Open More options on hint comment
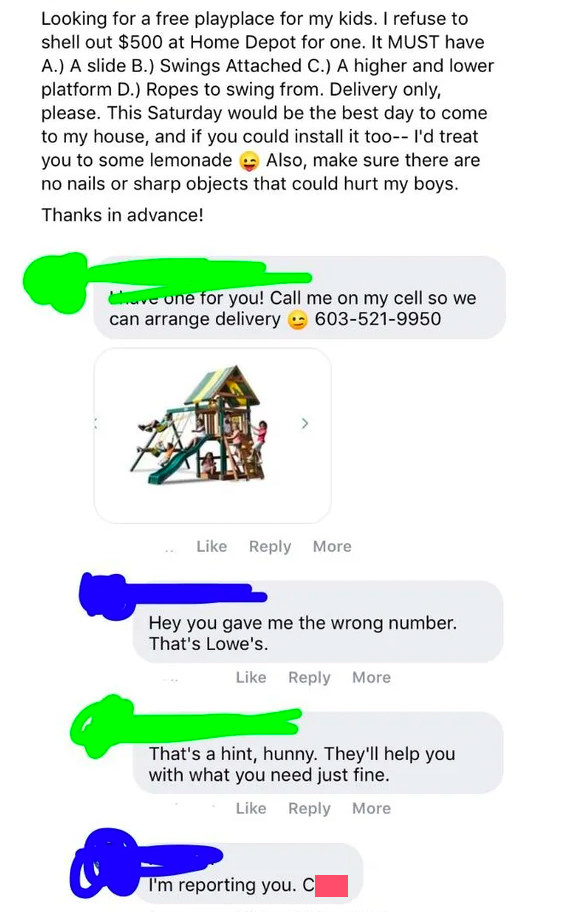The width and height of the screenshot is (574, 912). click(x=372, y=808)
